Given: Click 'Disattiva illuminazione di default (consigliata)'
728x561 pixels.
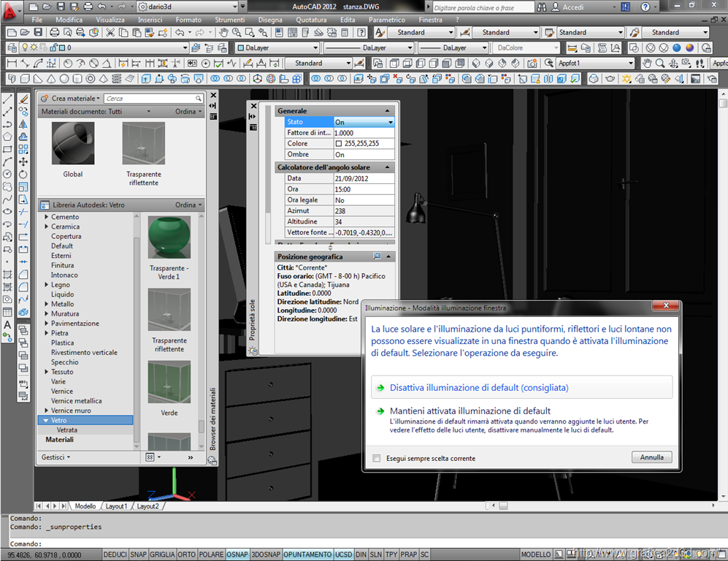Looking at the screenshot, I should [x=478, y=388].
